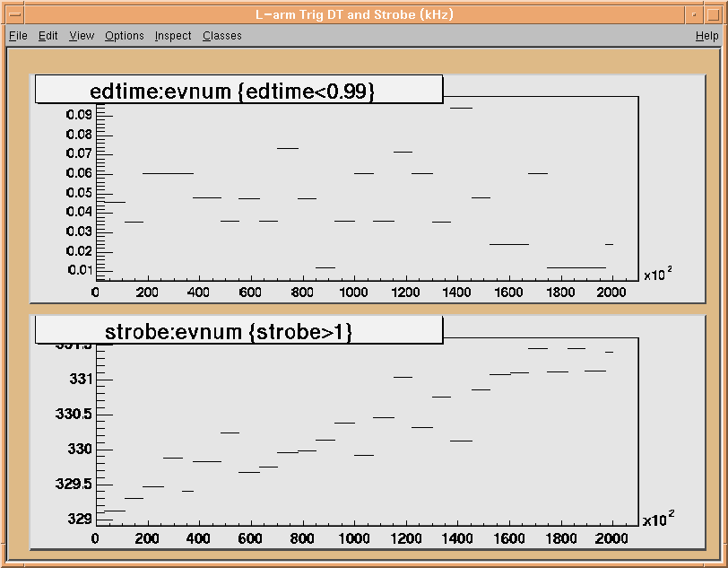Open the File menu
Viewport: 728px width, 568px height.
click(18, 36)
